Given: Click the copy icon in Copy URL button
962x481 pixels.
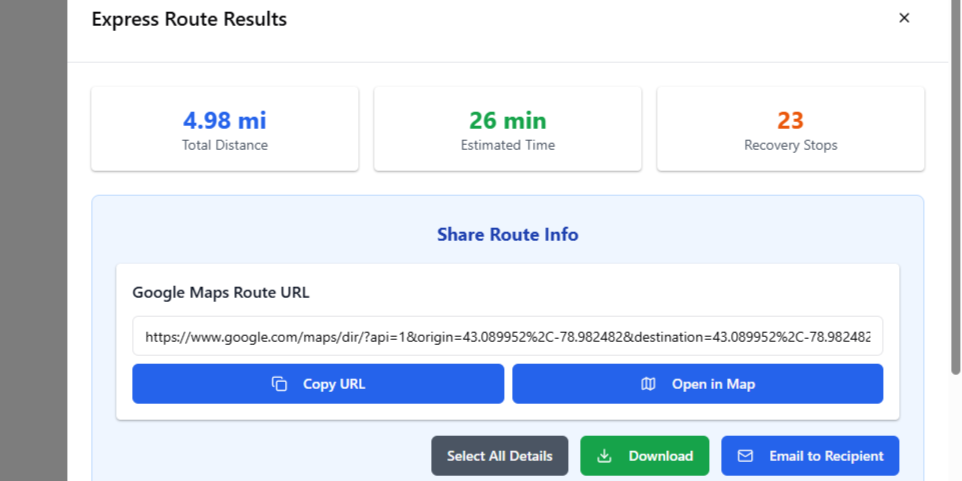Looking at the screenshot, I should (280, 384).
